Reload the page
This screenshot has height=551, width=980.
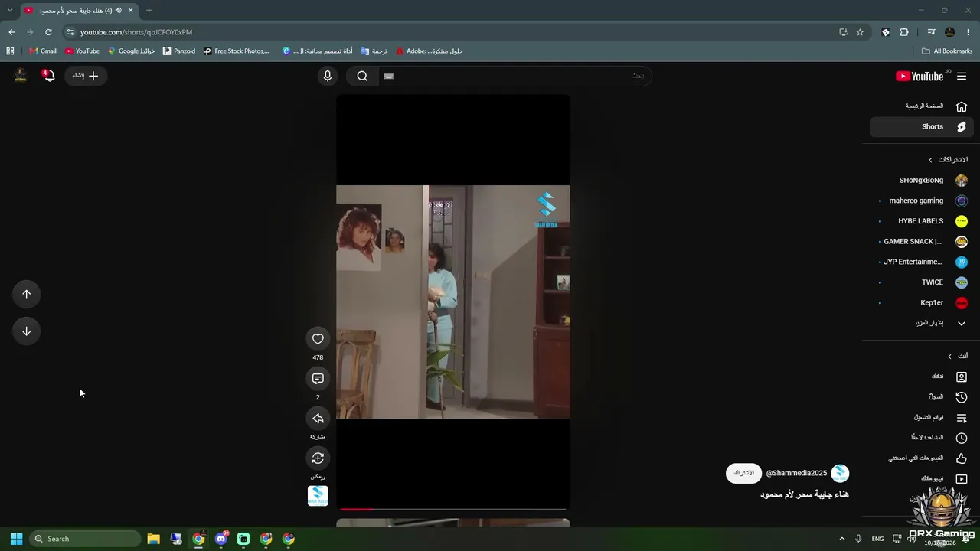click(x=48, y=32)
